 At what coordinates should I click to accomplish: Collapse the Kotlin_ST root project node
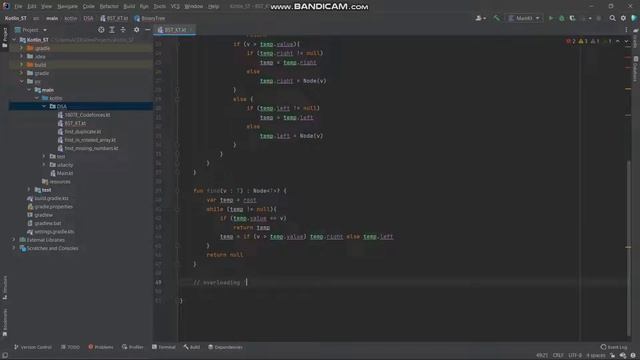coord(15,40)
